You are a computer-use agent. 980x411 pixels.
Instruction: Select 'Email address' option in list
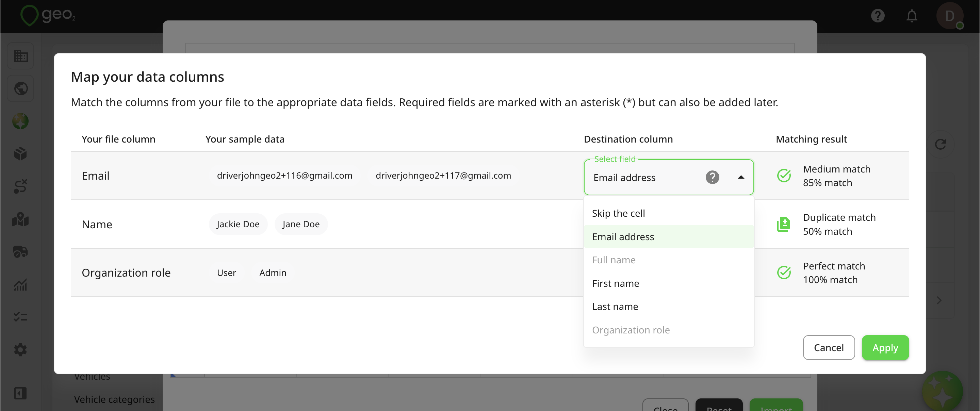669,237
